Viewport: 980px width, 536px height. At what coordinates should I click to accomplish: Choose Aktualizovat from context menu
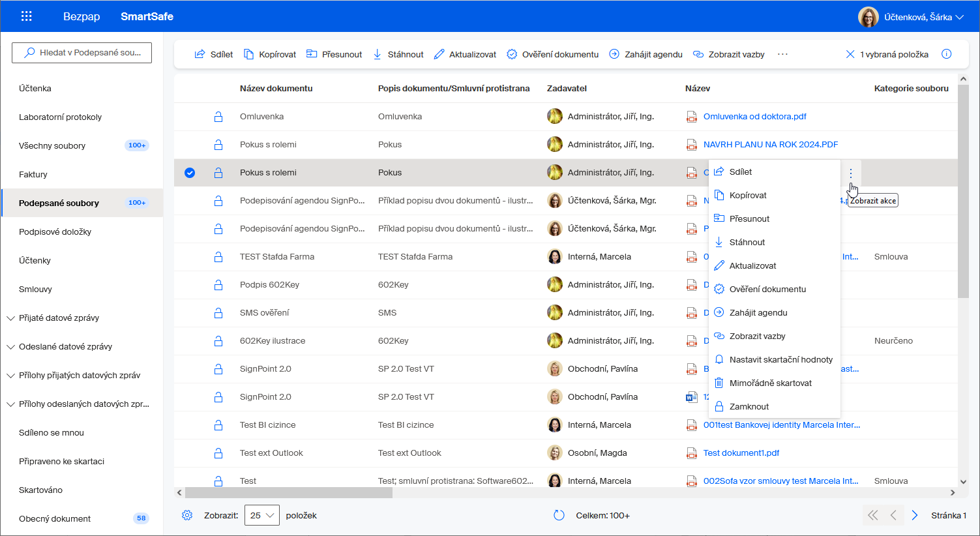(x=774, y=266)
